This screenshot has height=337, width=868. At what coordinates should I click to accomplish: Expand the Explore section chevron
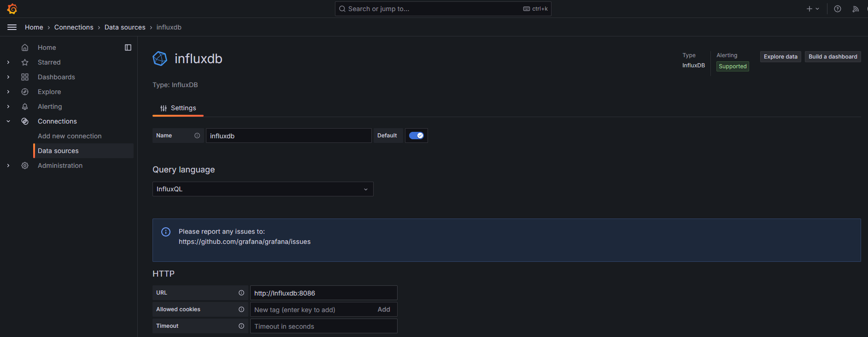tap(8, 92)
